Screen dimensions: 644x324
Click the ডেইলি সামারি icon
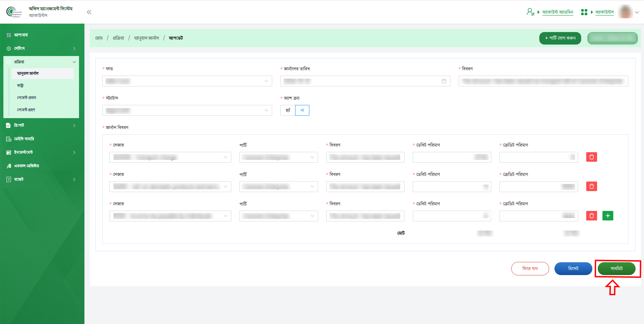click(x=9, y=139)
